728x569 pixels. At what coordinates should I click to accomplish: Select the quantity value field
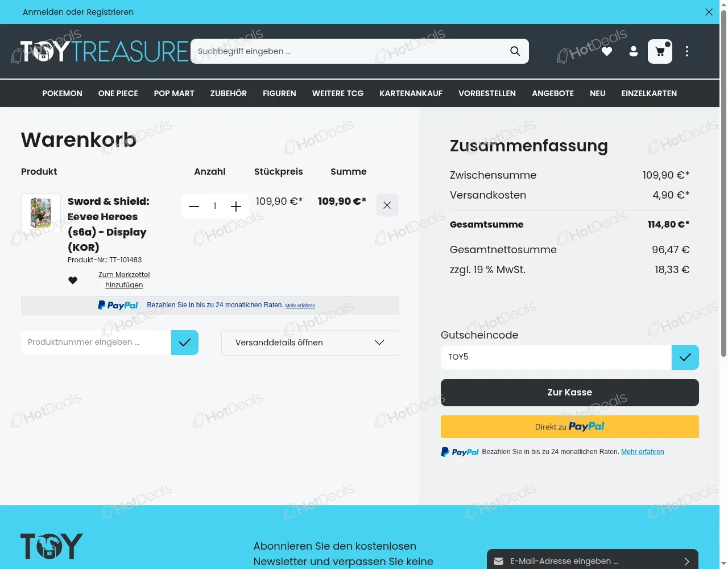(x=215, y=206)
